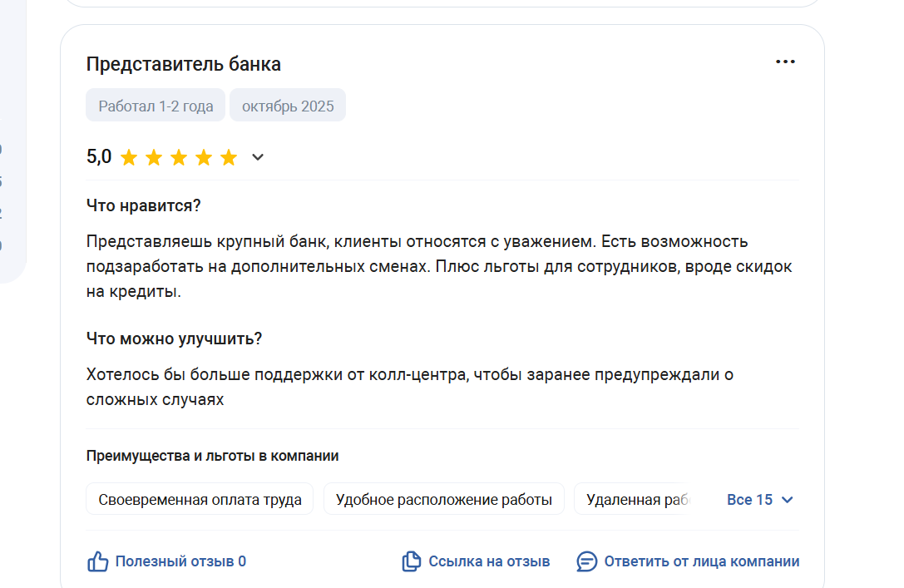Select 'Удобное расположение работы' tag
The height and width of the screenshot is (588, 904).
tap(443, 500)
